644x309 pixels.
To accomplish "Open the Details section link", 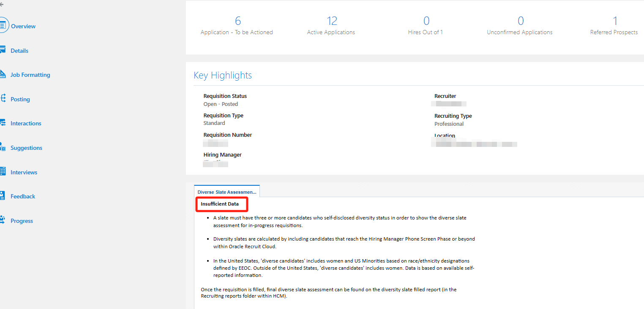I will 19,51.
